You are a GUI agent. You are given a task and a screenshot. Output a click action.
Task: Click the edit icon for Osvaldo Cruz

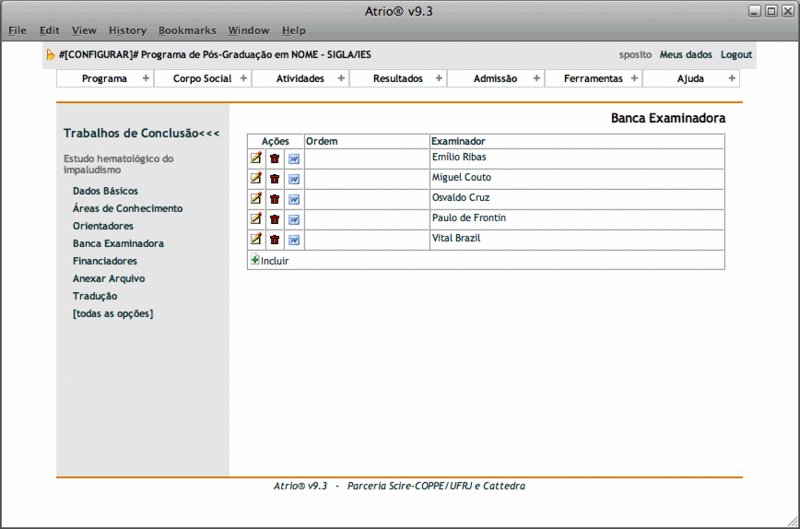256,199
